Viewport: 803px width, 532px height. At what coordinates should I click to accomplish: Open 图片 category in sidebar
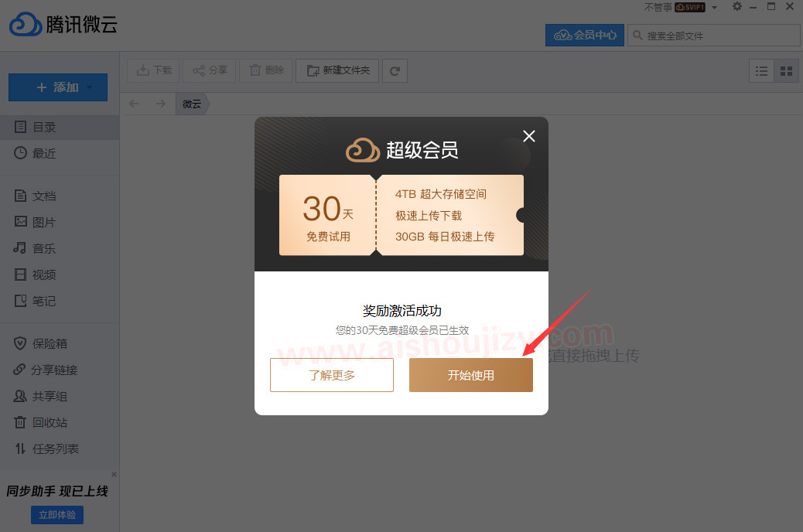(x=60, y=222)
